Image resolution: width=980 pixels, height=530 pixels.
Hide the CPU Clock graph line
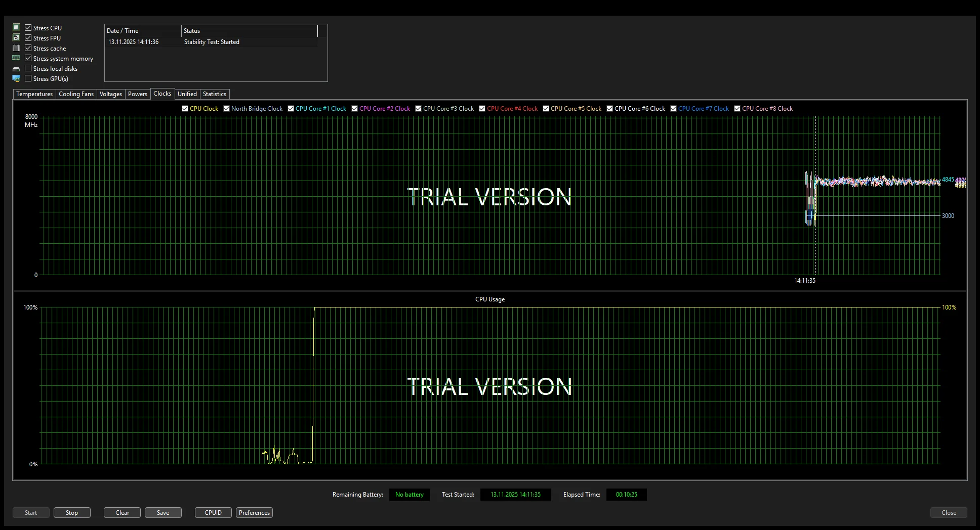click(185, 109)
